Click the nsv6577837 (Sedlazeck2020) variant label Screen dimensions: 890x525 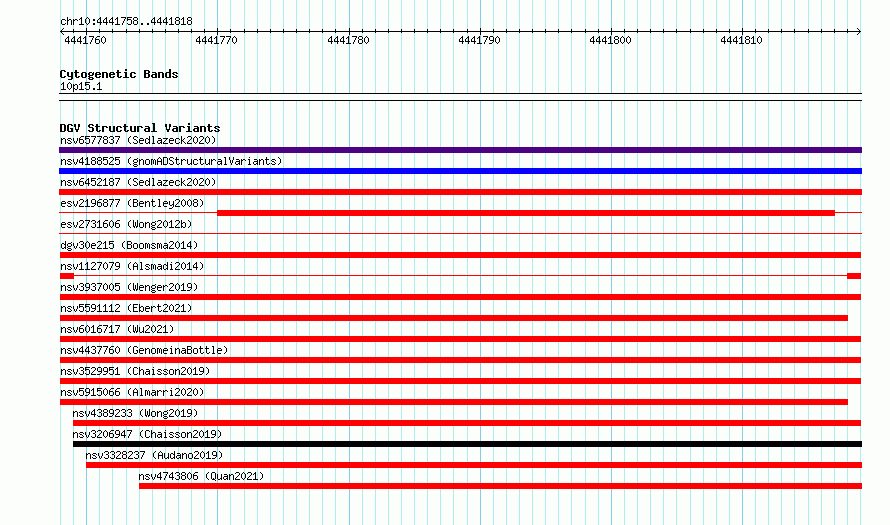138,140
